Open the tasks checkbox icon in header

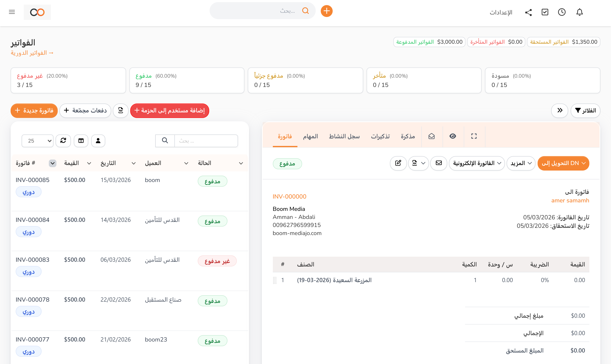545,12
